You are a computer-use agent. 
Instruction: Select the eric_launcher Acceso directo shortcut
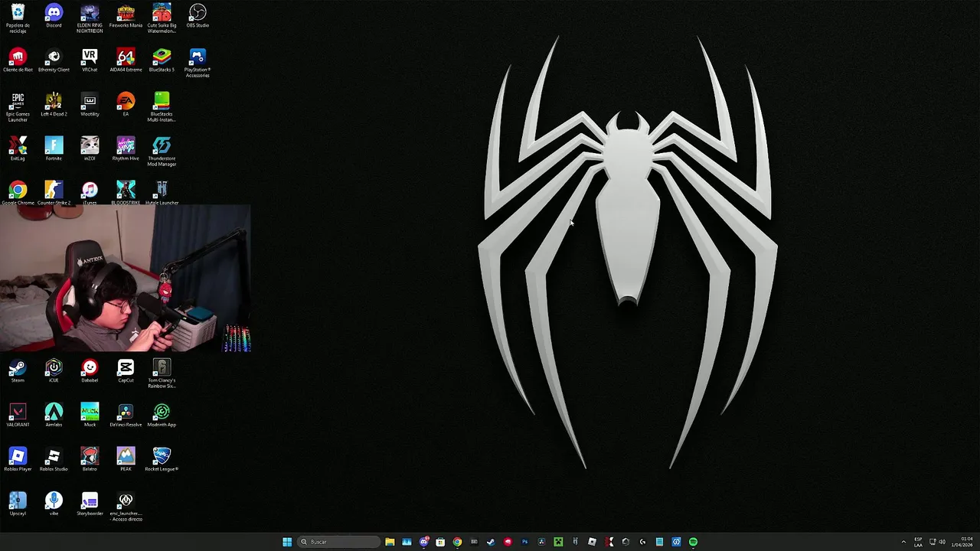point(126,507)
